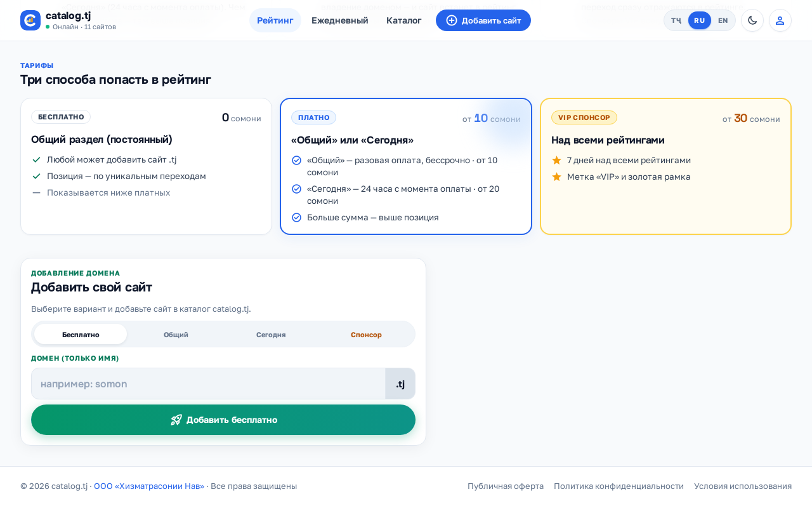
Task: Switch language to ТҶ
Action: (x=676, y=20)
